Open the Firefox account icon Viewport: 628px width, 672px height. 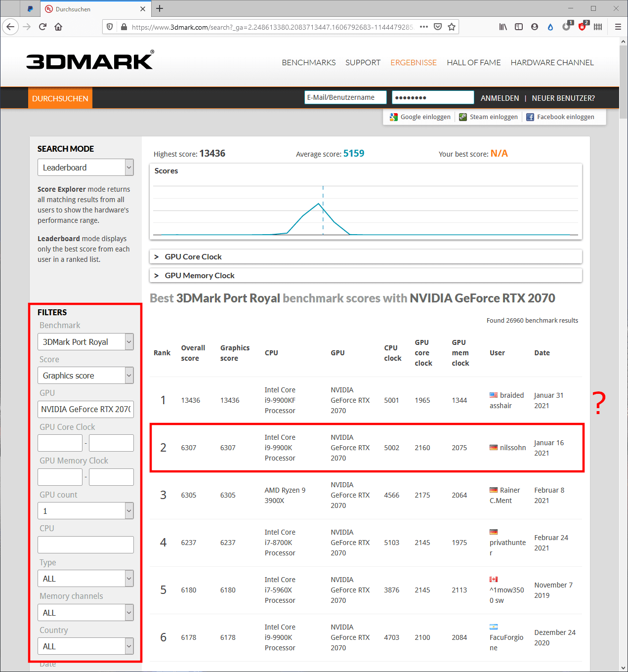coord(535,27)
